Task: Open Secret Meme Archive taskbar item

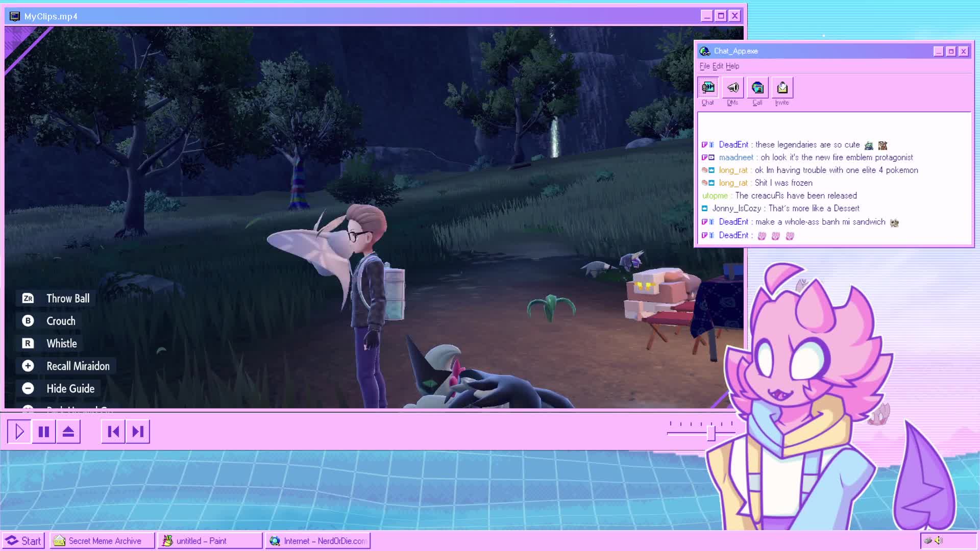Action: coord(102,541)
